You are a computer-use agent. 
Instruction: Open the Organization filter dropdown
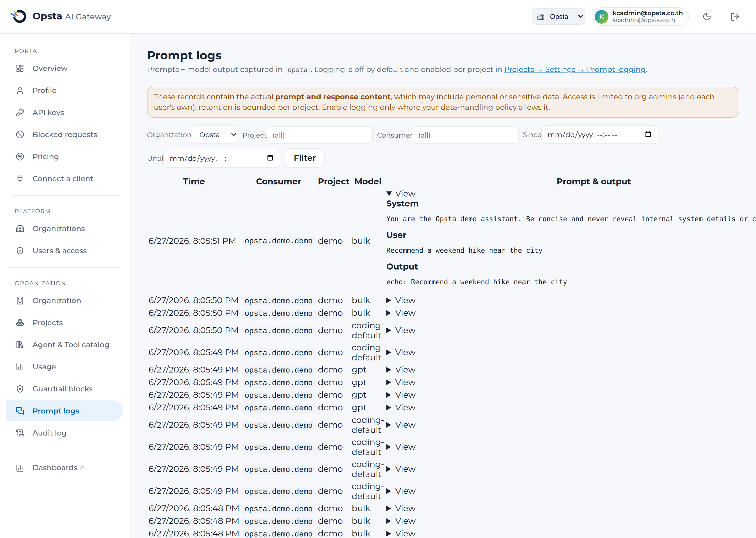215,134
